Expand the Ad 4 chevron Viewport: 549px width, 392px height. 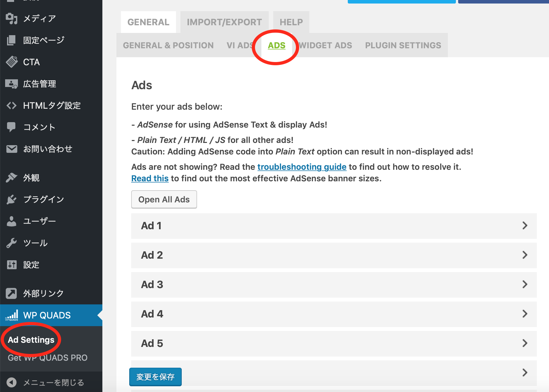click(525, 314)
